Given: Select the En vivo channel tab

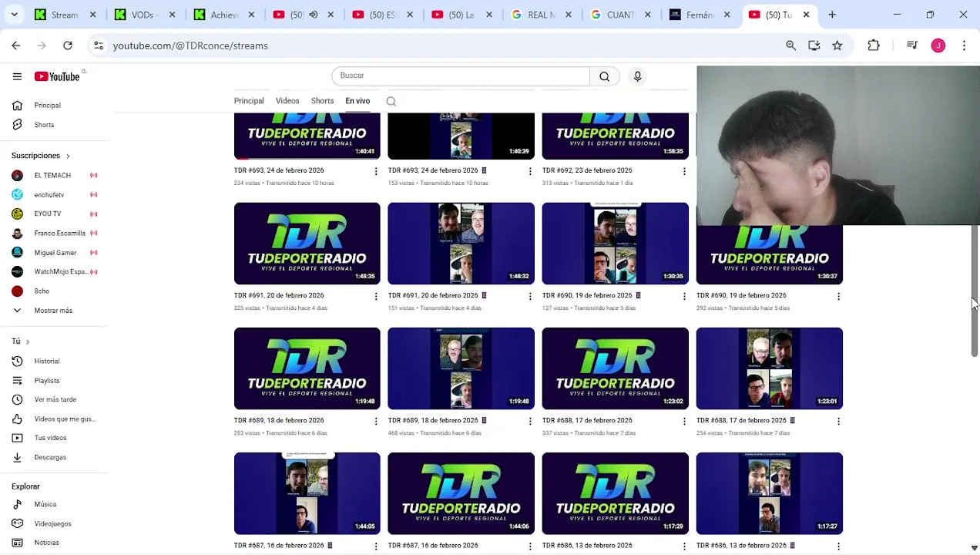Looking at the screenshot, I should [357, 101].
